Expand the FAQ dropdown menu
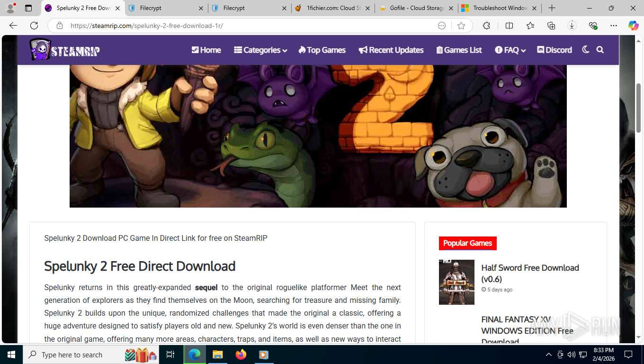The width and height of the screenshot is (644, 364). (x=510, y=50)
